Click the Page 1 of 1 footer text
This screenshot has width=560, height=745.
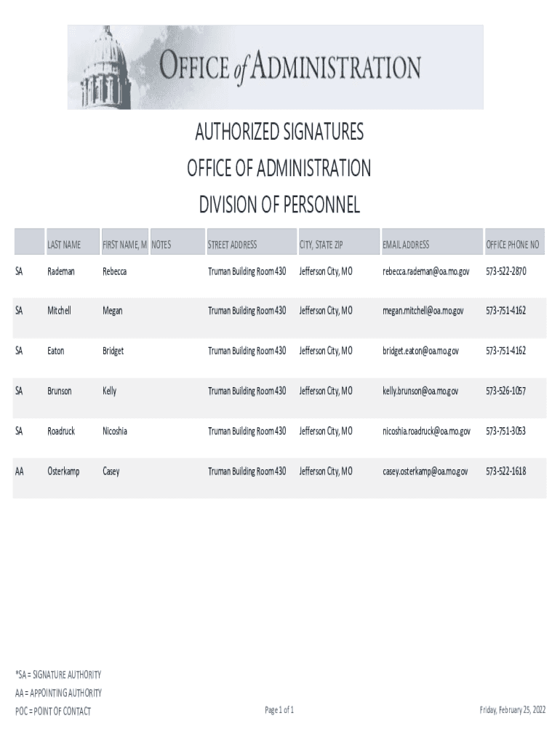click(x=279, y=710)
